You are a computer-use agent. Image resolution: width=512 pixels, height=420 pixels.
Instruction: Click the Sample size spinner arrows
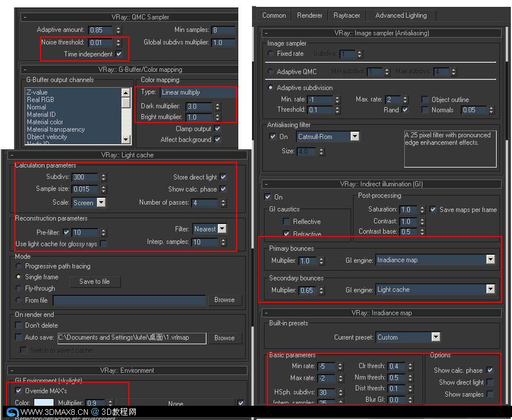(x=104, y=189)
